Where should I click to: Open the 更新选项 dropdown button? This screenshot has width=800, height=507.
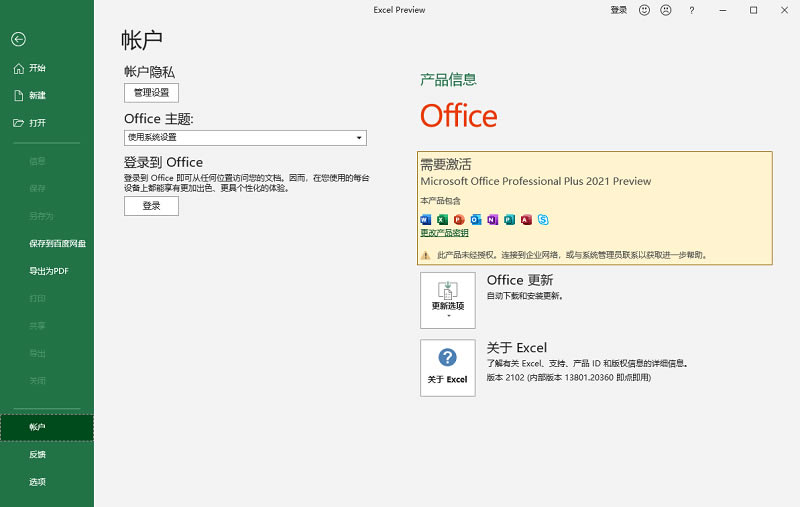pos(448,300)
